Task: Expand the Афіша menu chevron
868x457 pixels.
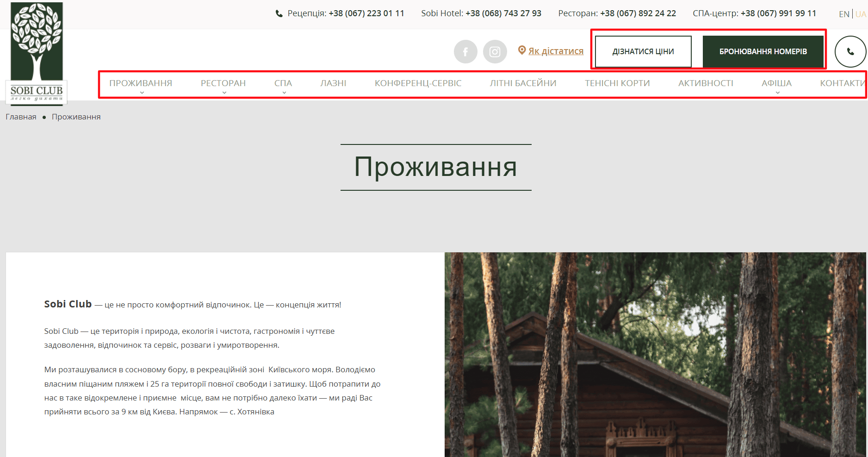Action: 778,93
